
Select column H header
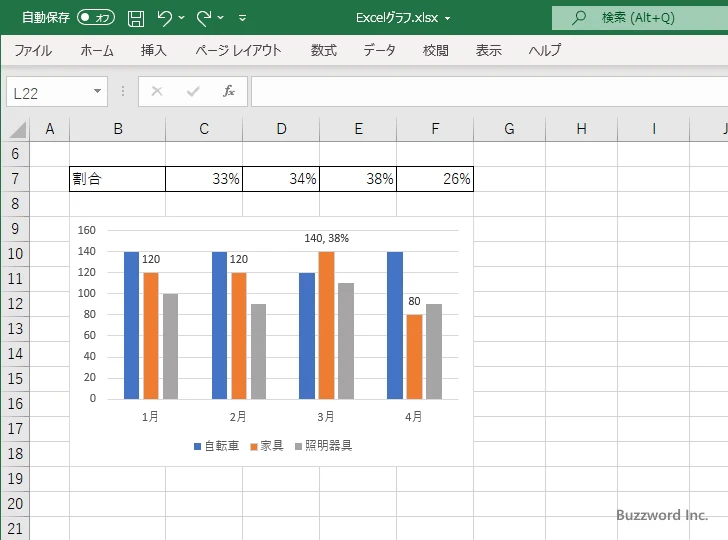(582, 129)
